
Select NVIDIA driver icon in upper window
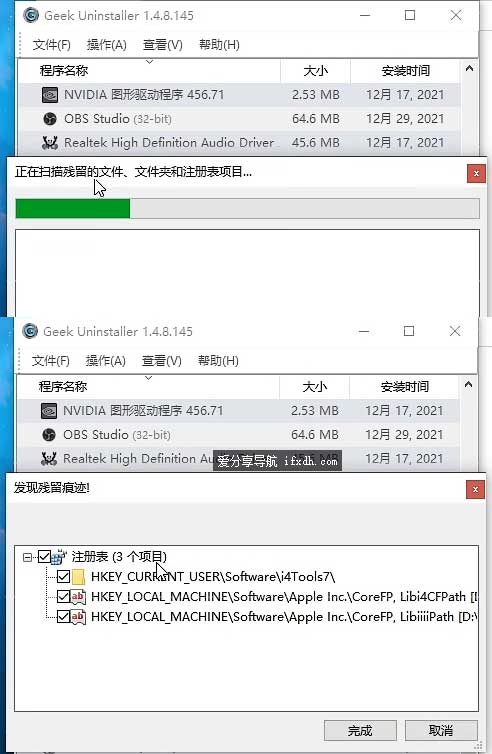click(50, 95)
